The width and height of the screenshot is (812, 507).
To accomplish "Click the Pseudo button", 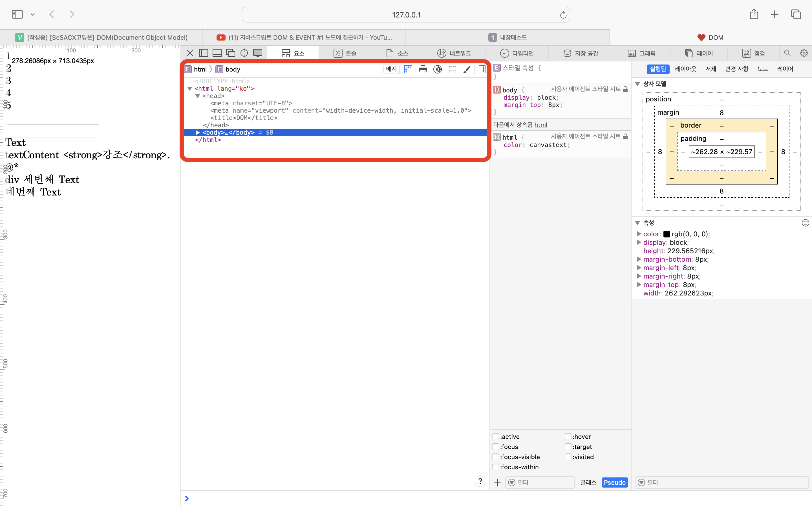I will (x=614, y=482).
